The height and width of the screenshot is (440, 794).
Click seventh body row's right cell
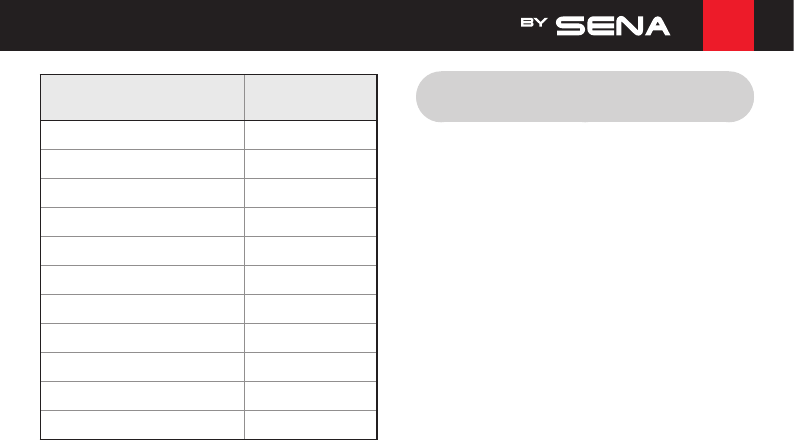click(x=310, y=309)
